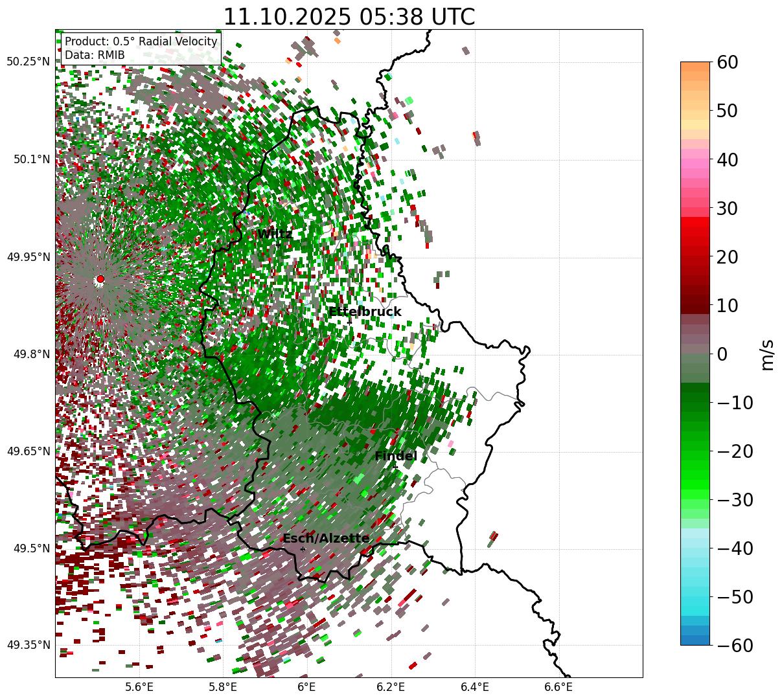The image size is (782, 700).
Task: Click the colorbar value −20
Action: coord(735,451)
